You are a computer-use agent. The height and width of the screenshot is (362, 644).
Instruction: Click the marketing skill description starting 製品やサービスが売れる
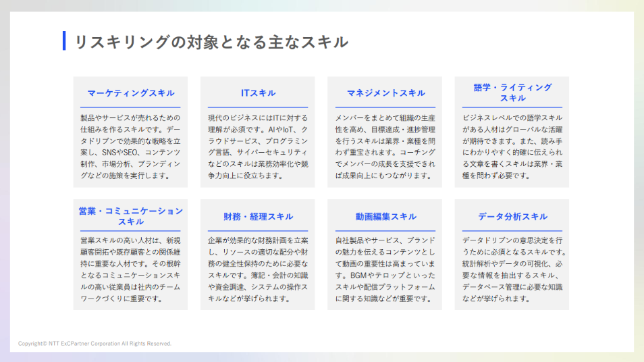(130, 147)
